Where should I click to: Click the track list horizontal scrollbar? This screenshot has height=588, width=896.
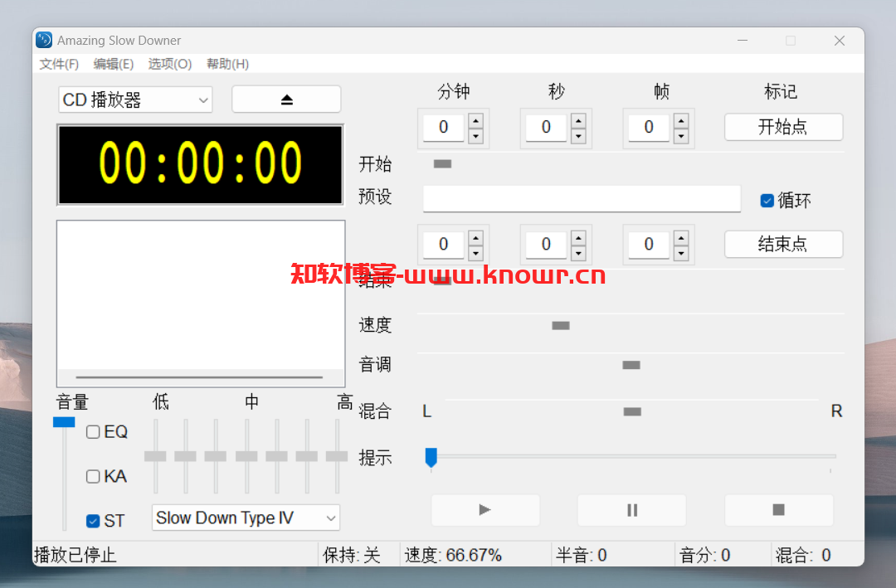pos(199,377)
